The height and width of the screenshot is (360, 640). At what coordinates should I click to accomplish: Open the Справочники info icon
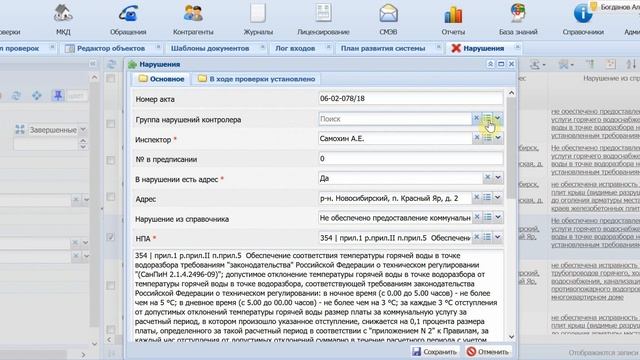(x=583, y=13)
